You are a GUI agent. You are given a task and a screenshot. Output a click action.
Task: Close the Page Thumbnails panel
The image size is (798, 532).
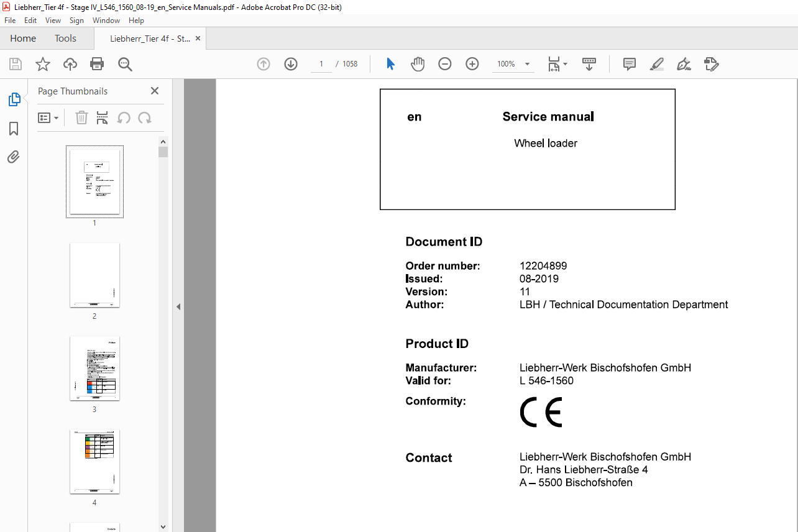[x=155, y=91]
